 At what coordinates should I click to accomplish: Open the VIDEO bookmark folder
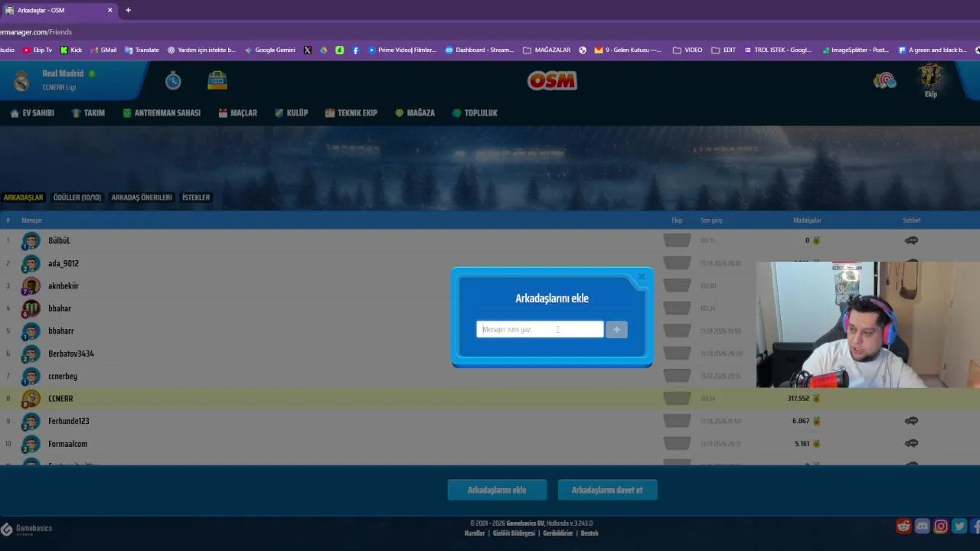(688, 50)
